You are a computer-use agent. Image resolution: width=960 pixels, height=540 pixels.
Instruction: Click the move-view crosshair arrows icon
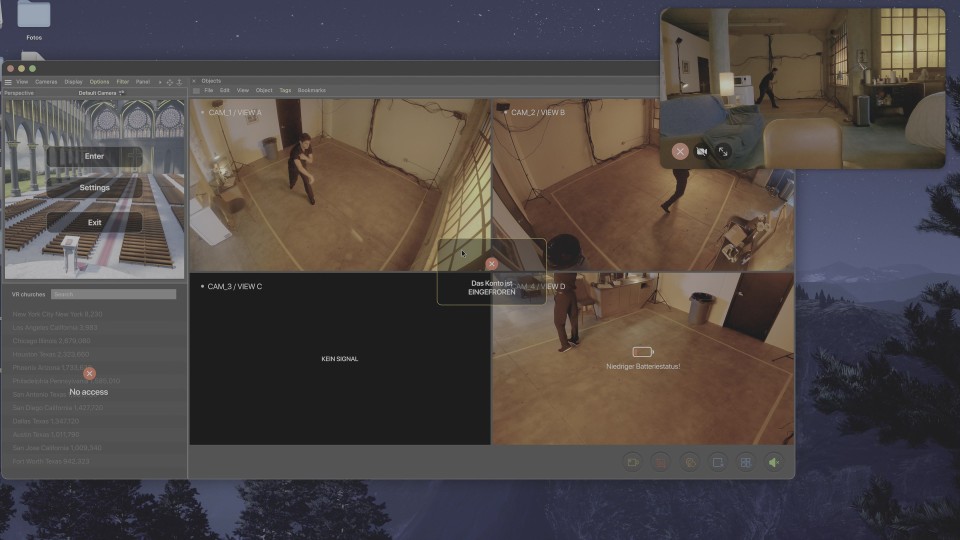pos(170,82)
